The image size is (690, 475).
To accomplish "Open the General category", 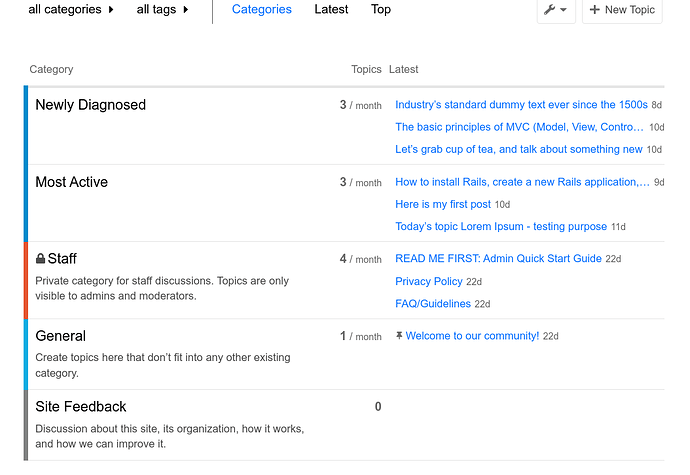I will (60, 336).
